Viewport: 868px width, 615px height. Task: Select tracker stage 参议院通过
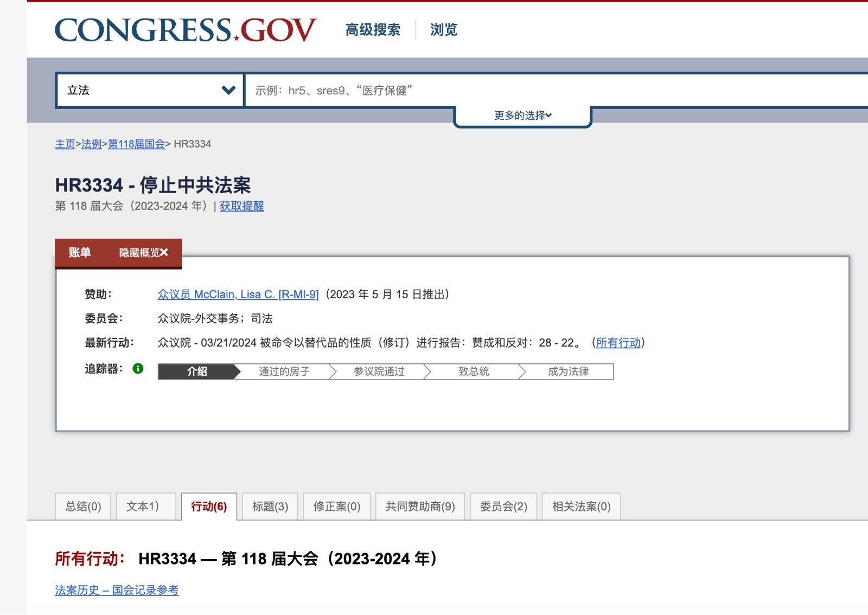pos(379,371)
